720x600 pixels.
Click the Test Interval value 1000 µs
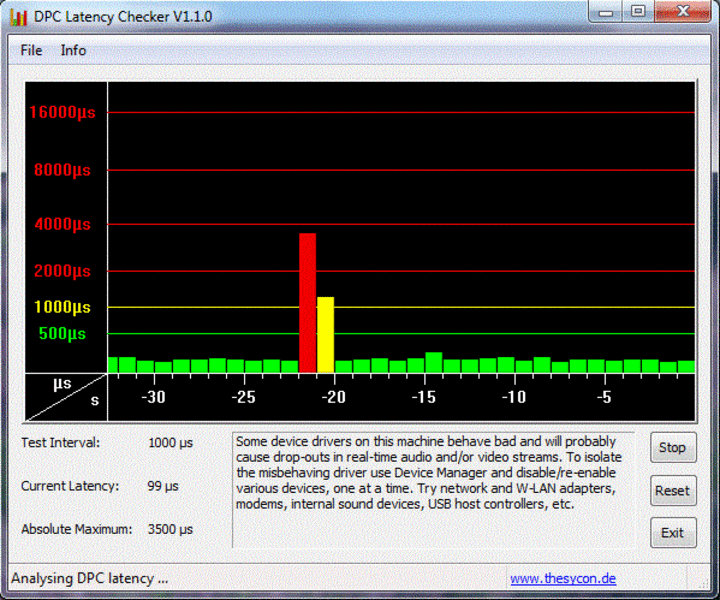pyautogui.click(x=170, y=443)
